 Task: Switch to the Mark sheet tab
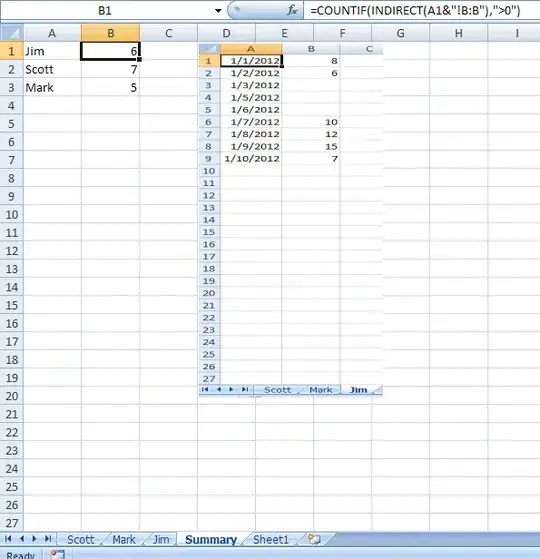[x=124, y=539]
